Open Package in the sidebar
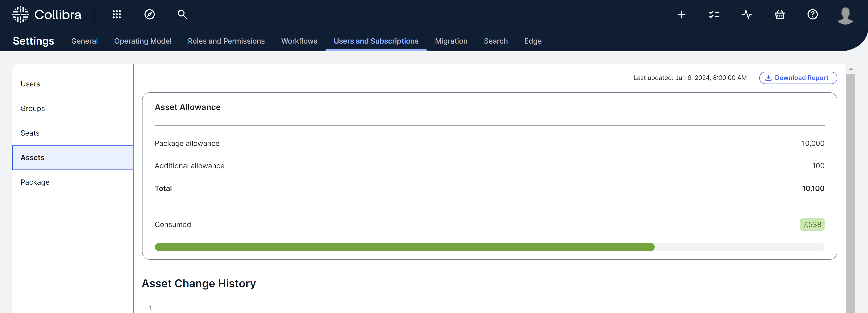The height and width of the screenshot is (313, 868). coord(35,182)
